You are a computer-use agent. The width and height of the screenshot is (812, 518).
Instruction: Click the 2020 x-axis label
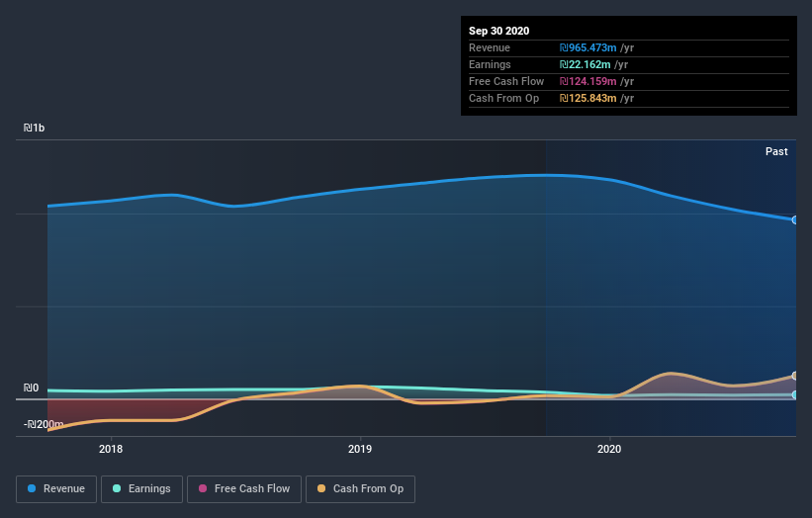pos(609,449)
